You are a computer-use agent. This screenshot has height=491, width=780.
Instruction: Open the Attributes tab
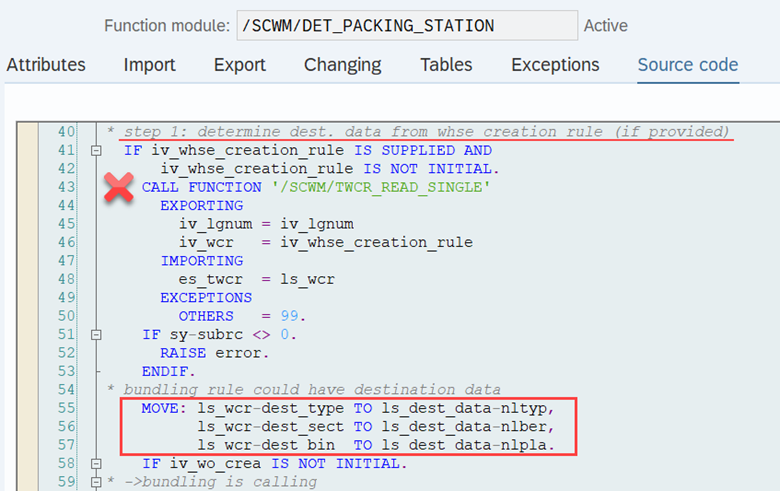[x=46, y=65]
